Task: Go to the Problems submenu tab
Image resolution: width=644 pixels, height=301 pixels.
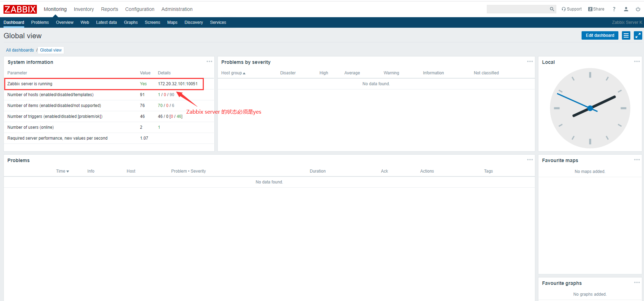Action: 40,22
